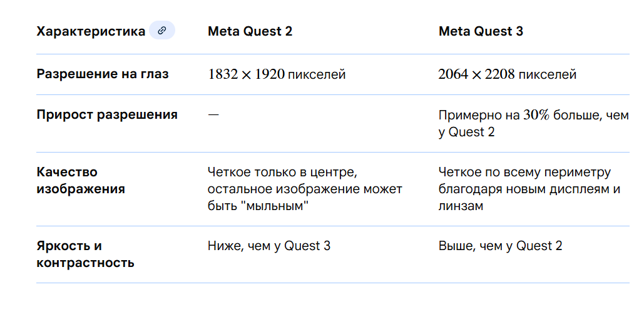Click the dash cell in Прирост разрешения row
Screen dimensions: 644x327
213,115
